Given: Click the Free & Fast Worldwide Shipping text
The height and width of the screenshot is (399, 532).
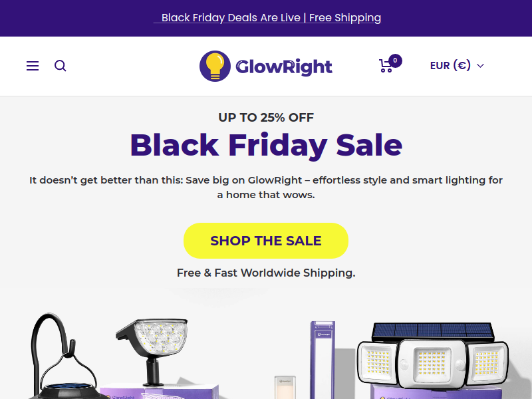Looking at the screenshot, I should pyautogui.click(x=266, y=273).
